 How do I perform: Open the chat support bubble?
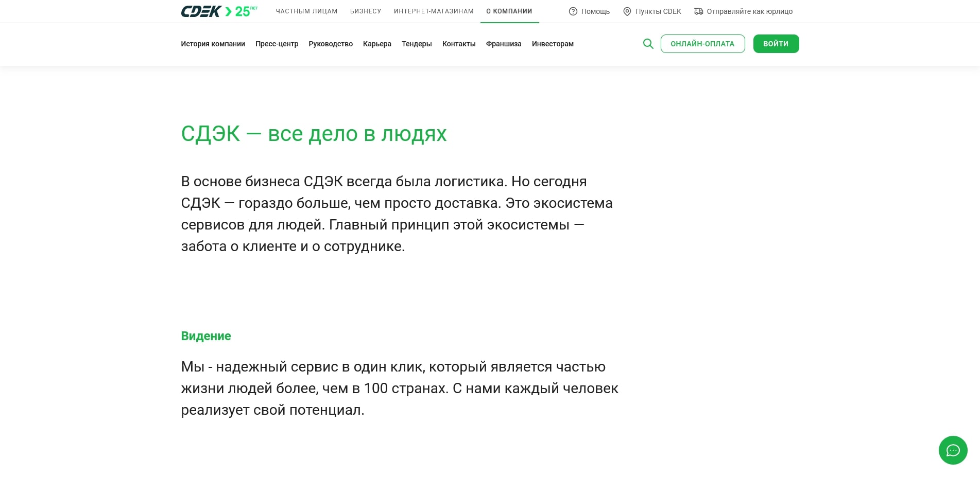pos(953,450)
